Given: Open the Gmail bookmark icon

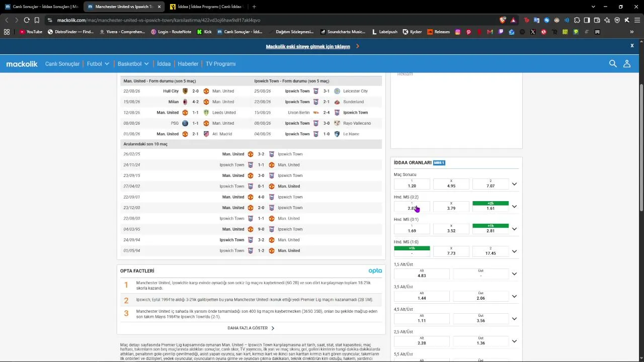Looking at the screenshot, I should pyautogui.click(x=490, y=32).
